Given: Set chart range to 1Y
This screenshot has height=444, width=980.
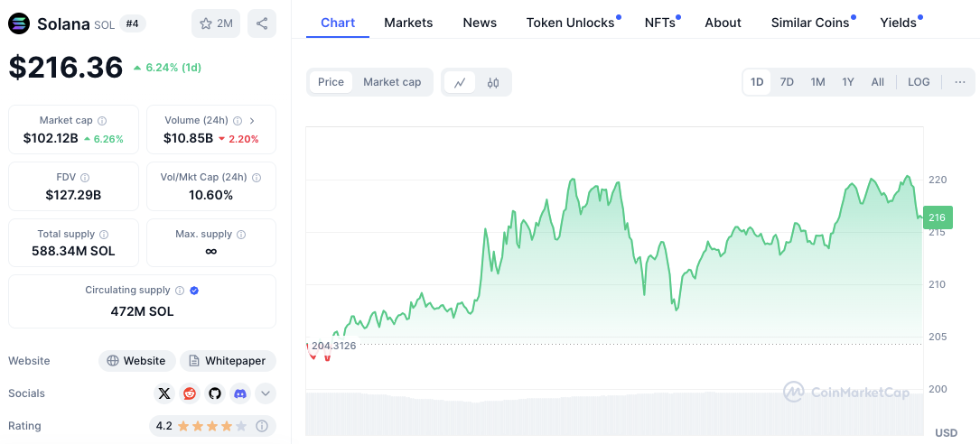Looking at the screenshot, I should click(847, 82).
